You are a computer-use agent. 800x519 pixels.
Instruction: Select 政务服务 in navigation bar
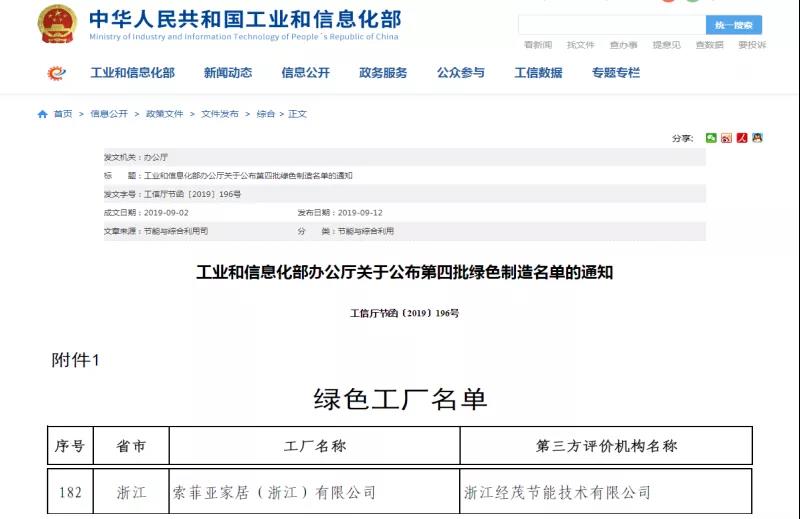point(383,73)
